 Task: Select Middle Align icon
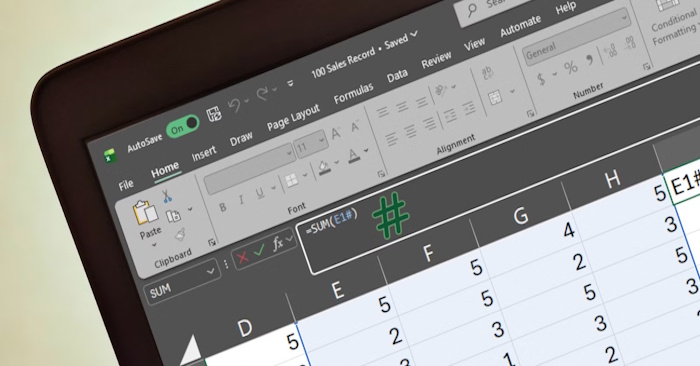tap(402, 107)
